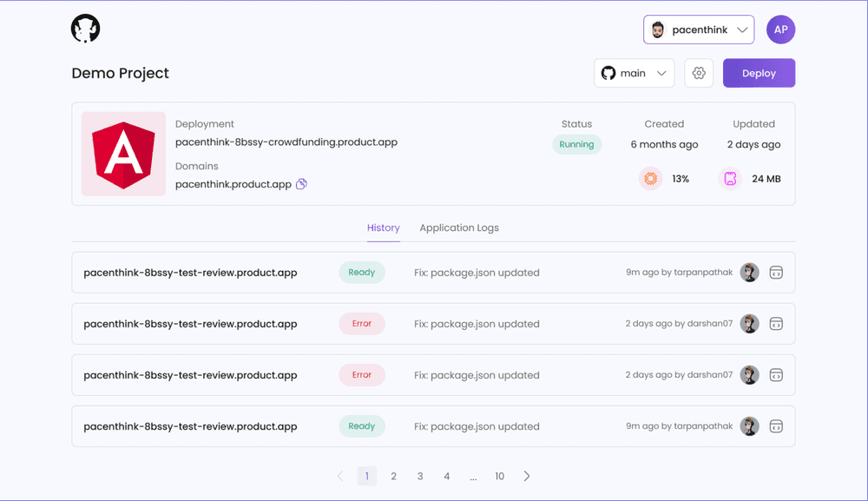Open the main branch selector
Image resolution: width=868 pixels, height=501 pixels.
coord(634,73)
